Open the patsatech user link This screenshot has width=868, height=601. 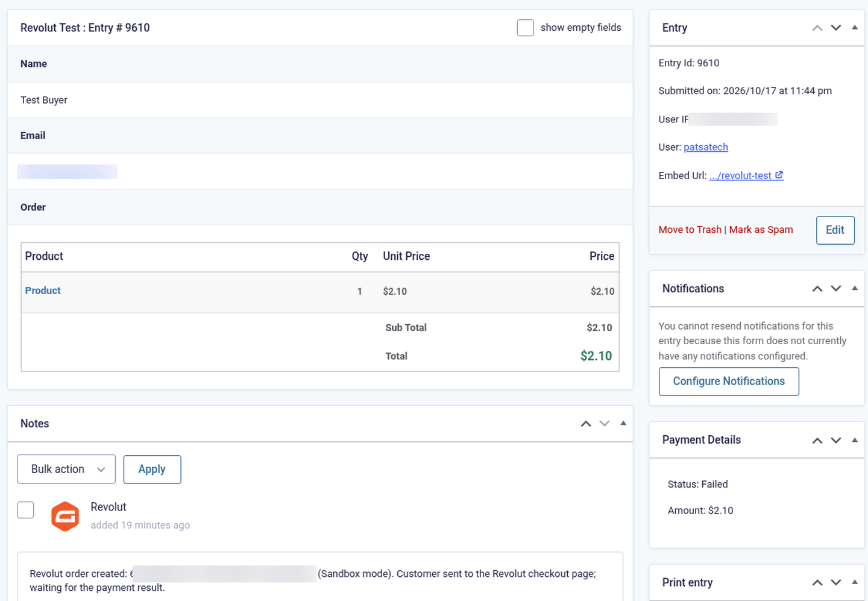[706, 147]
